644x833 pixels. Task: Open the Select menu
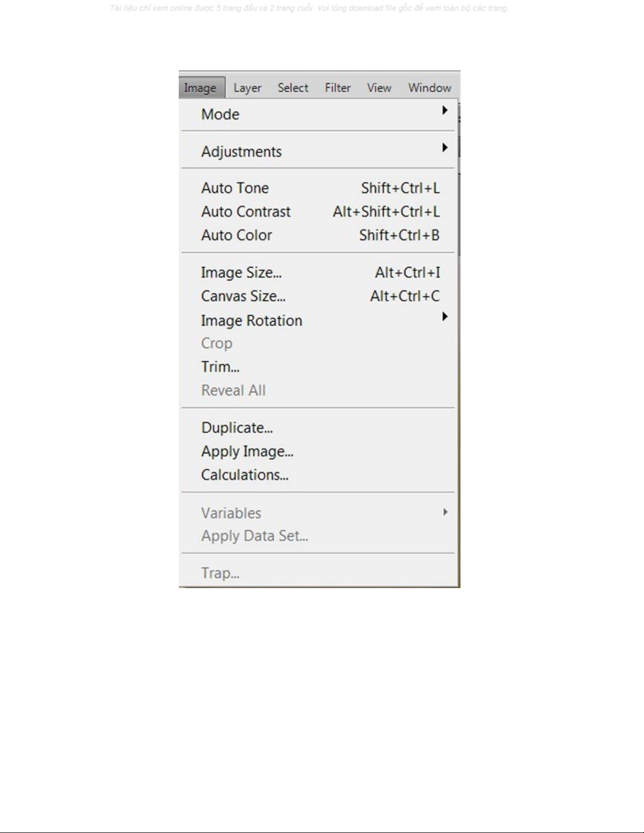tap(293, 88)
